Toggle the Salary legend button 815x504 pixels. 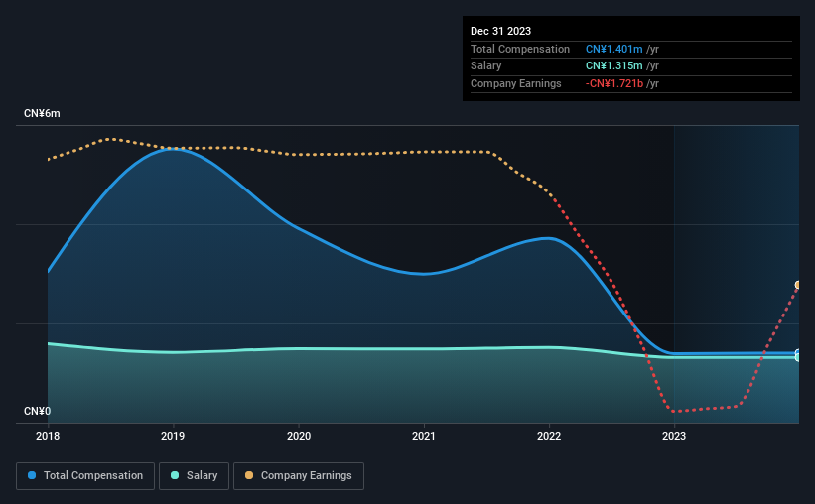(194, 476)
